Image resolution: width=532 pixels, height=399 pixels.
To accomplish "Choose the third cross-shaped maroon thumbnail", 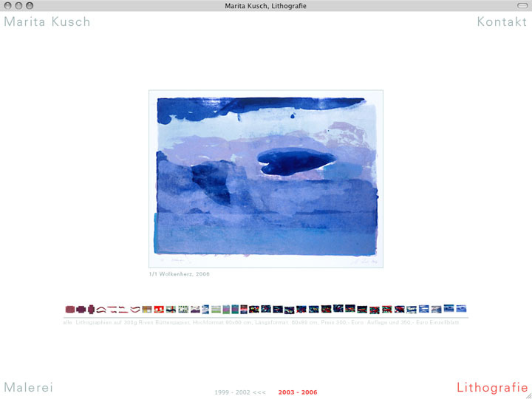I will pos(92,309).
